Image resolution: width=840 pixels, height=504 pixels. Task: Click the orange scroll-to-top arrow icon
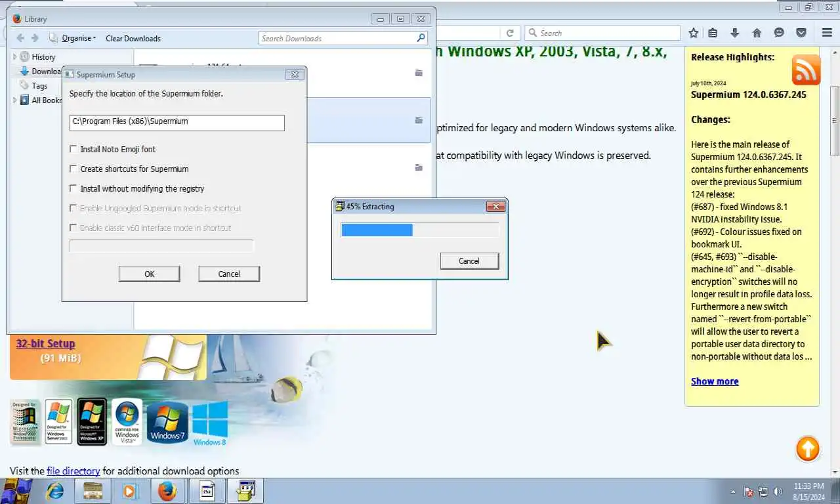808,450
